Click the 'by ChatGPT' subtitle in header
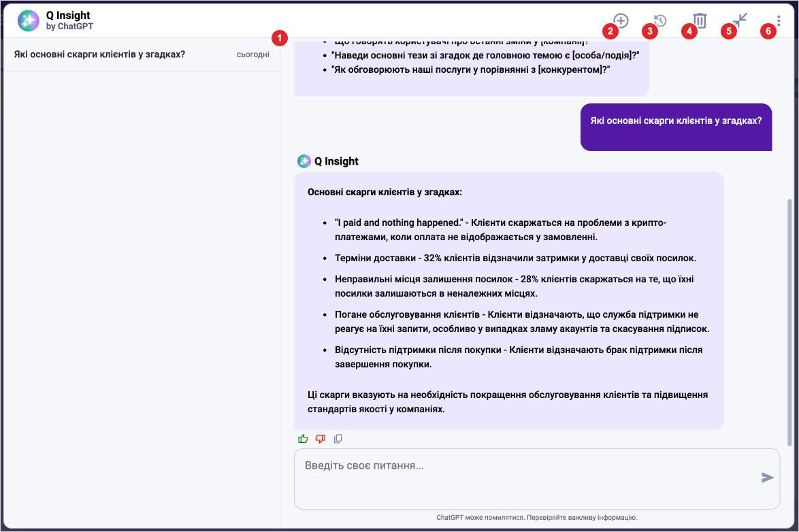This screenshot has height=532, width=799. [69, 27]
